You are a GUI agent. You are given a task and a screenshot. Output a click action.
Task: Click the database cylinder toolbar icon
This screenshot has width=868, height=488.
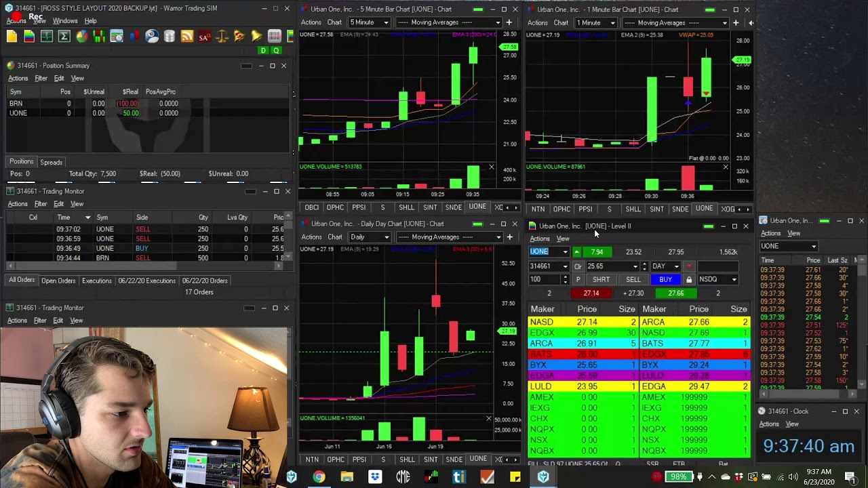click(x=170, y=37)
